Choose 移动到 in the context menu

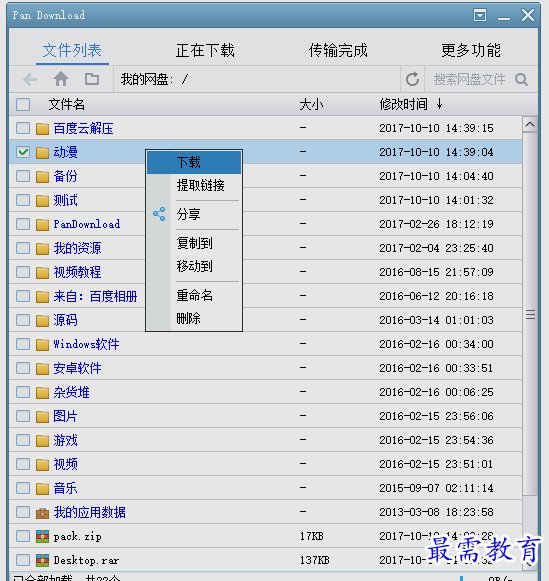pos(194,266)
